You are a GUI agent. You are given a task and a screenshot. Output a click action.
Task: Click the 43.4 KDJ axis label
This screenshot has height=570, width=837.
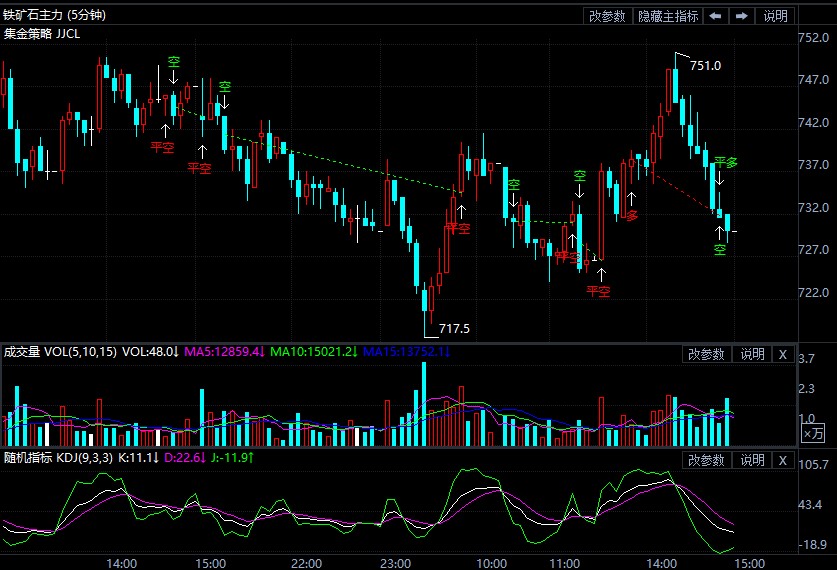click(x=810, y=504)
